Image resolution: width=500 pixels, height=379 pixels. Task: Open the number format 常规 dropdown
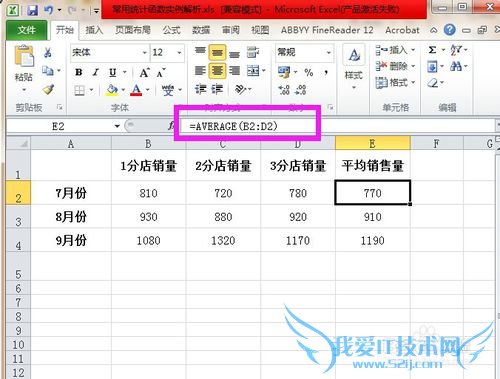click(329, 53)
